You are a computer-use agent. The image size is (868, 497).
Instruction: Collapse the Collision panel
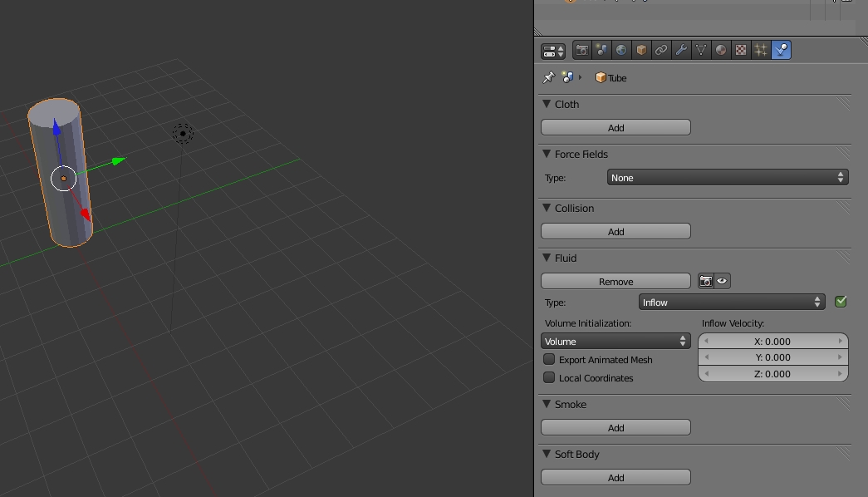tap(547, 208)
